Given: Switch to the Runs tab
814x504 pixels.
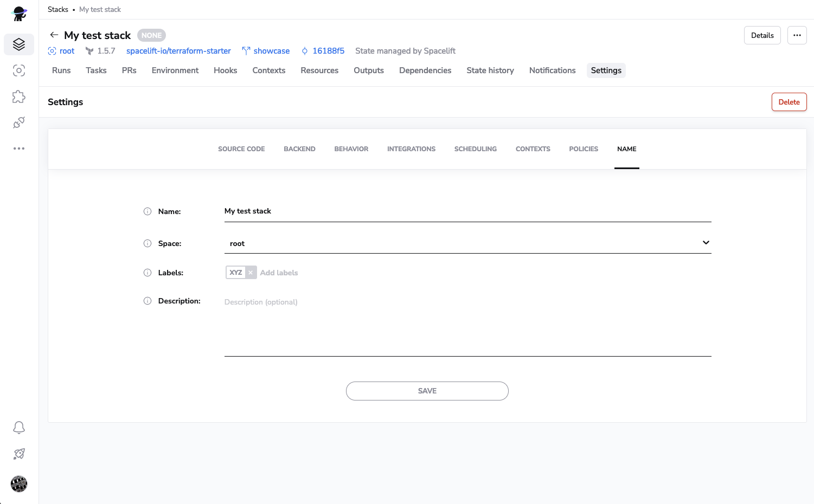Looking at the screenshot, I should pos(61,70).
